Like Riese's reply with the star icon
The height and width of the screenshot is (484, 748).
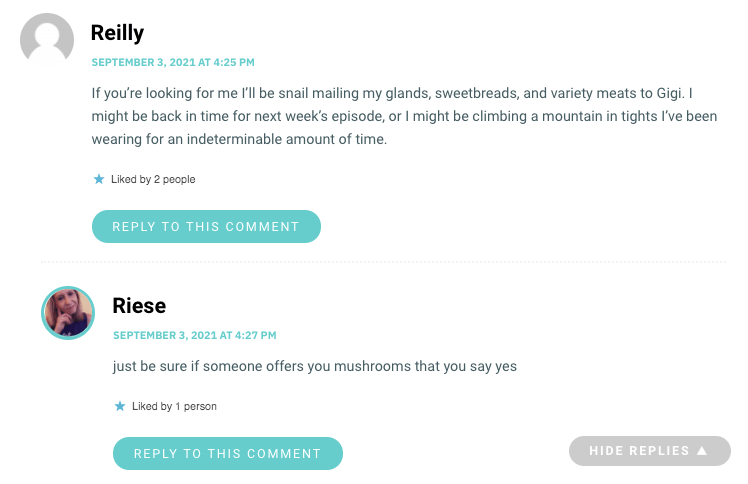[120, 406]
